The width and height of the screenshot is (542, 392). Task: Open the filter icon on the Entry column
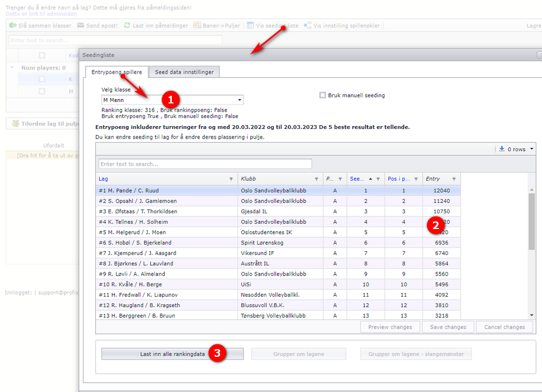point(454,179)
